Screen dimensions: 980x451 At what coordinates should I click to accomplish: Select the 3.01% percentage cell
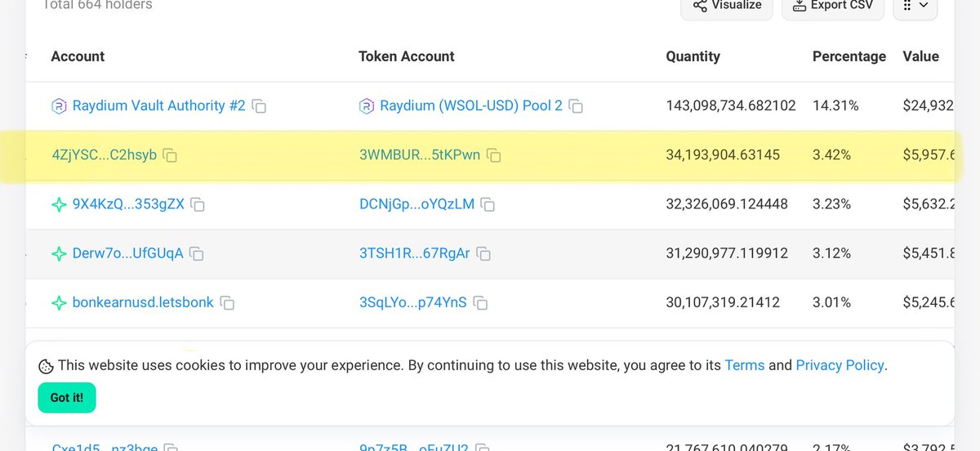click(x=831, y=302)
